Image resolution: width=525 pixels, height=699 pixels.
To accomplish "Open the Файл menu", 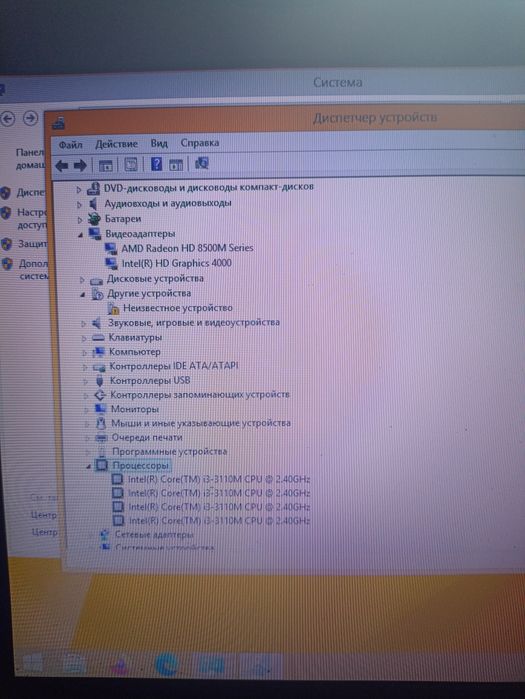I will 70,144.
